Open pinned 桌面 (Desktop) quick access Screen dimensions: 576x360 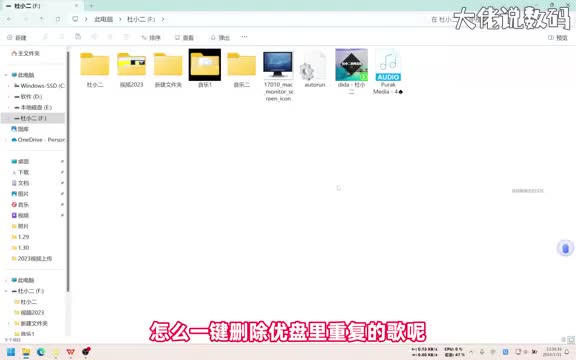pos(20,162)
